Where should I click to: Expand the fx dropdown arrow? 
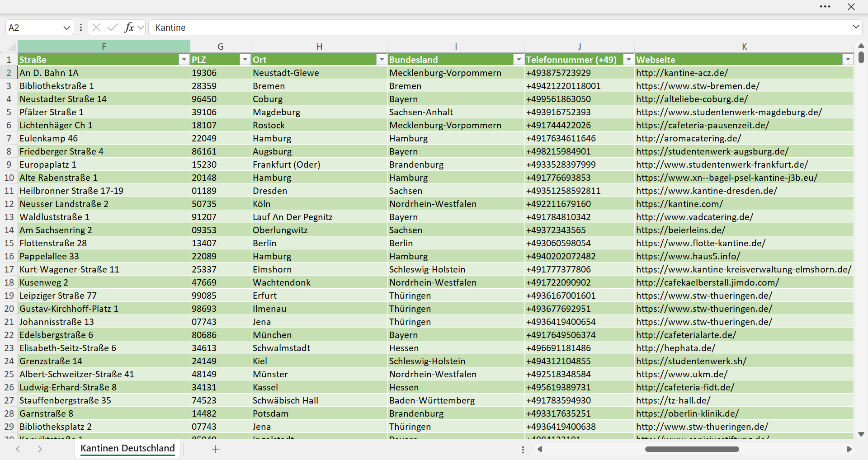point(141,28)
